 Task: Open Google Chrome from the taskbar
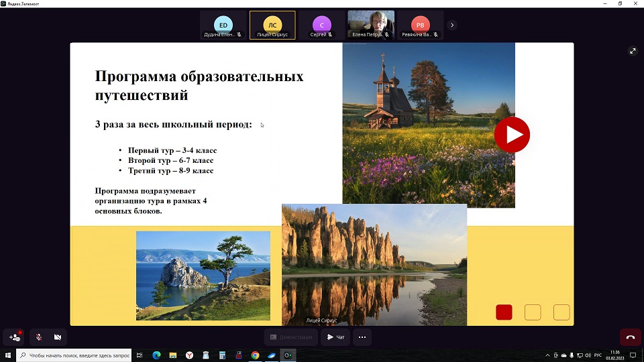(x=255, y=355)
